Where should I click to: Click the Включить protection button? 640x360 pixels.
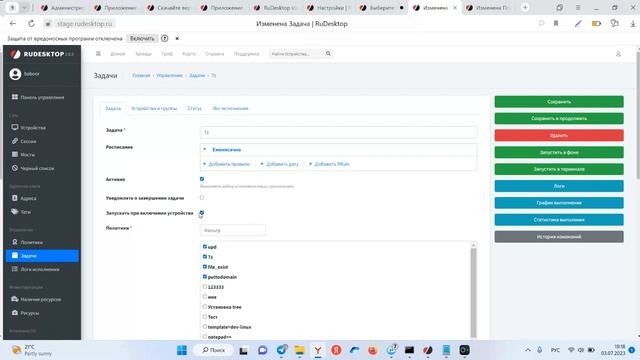coord(142,38)
